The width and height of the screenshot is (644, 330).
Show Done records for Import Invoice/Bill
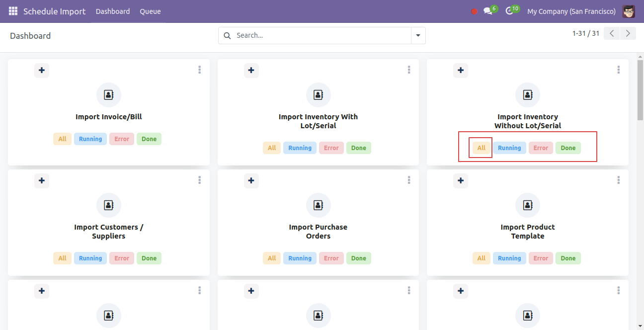point(149,139)
